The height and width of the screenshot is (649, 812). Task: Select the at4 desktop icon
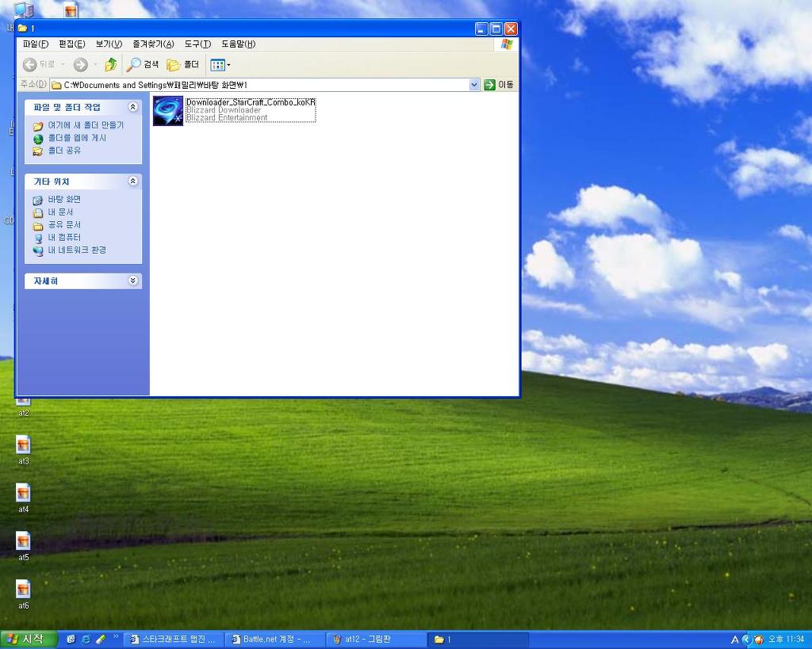click(x=23, y=498)
